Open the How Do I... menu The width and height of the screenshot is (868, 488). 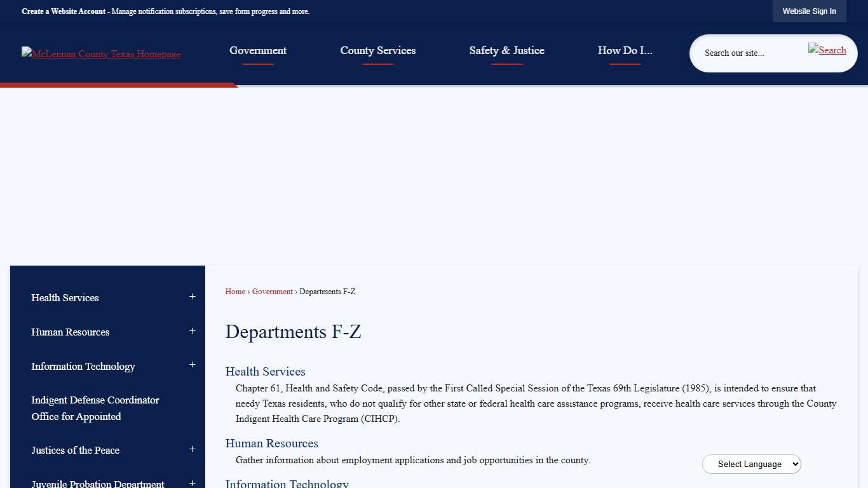click(625, 50)
